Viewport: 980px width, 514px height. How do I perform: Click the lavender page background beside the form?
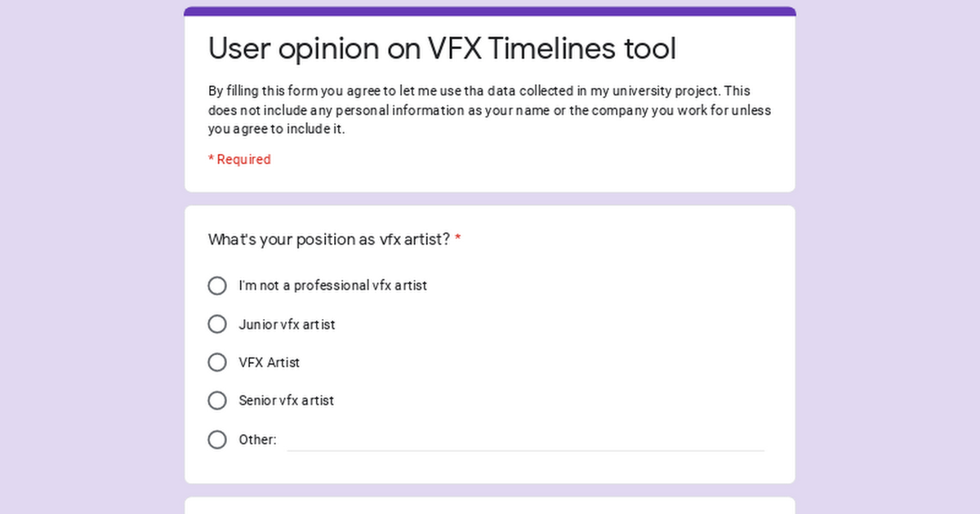click(90, 257)
